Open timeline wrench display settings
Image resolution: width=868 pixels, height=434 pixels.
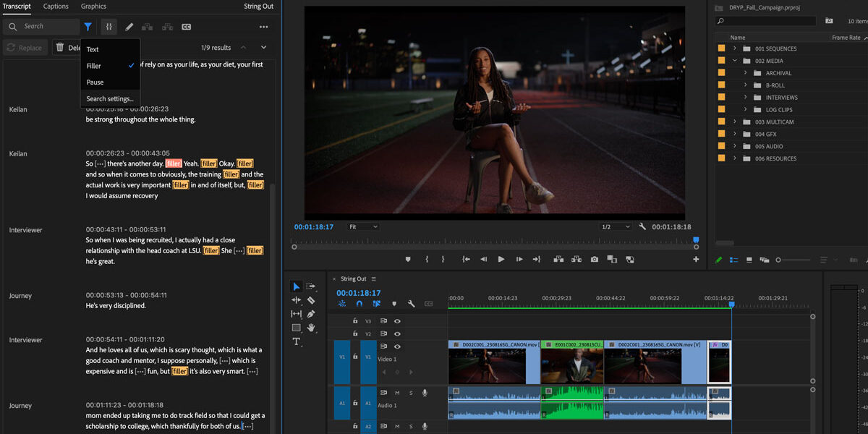coord(411,304)
